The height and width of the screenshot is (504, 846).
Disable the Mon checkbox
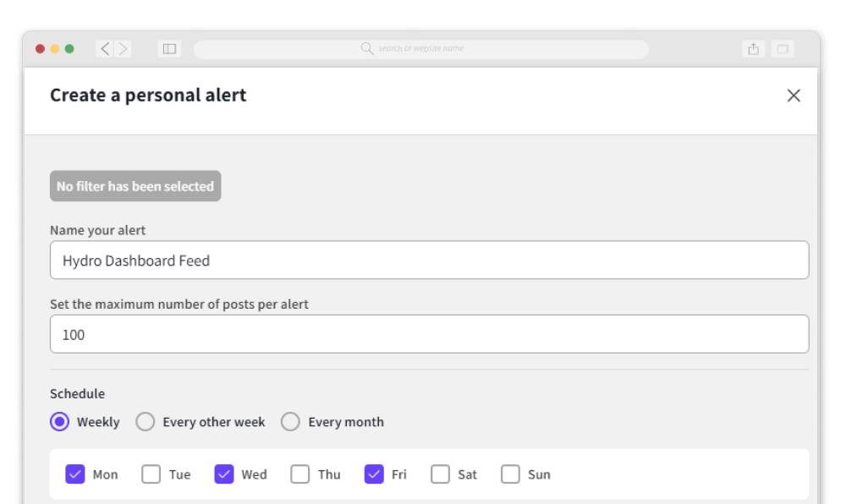[75, 474]
